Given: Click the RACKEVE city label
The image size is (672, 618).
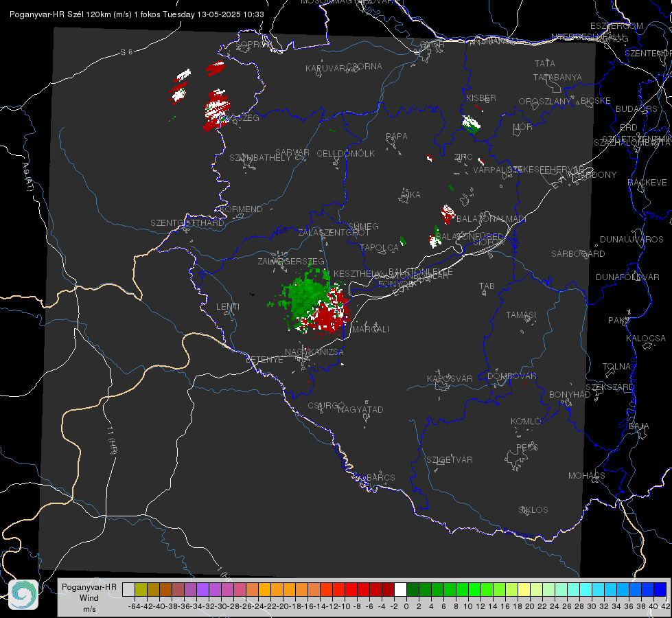Looking at the screenshot, I should click(647, 183).
